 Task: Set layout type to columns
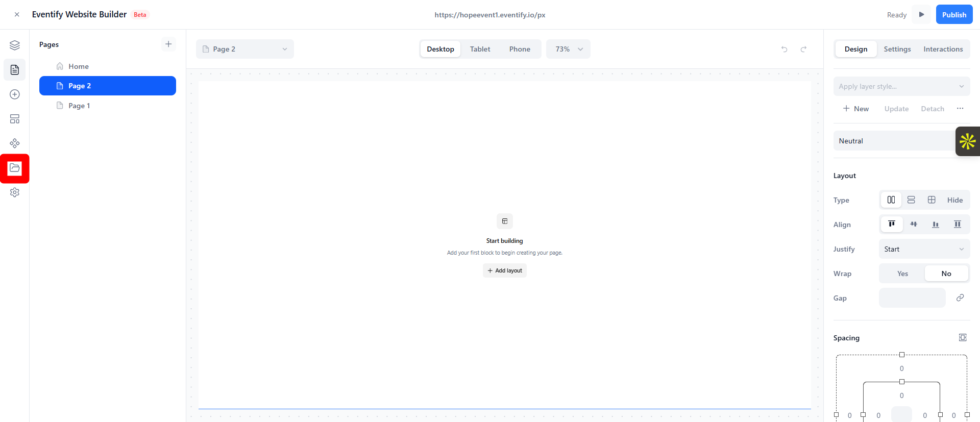point(891,200)
